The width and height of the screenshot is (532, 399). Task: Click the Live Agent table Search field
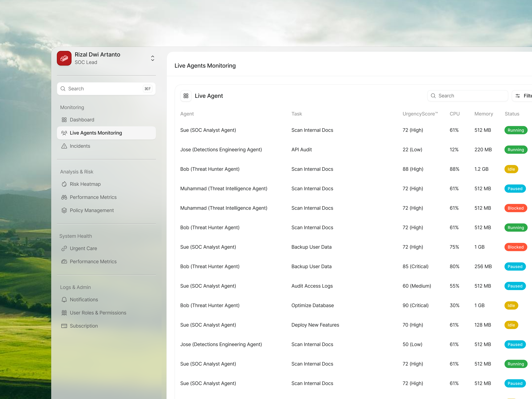click(468, 96)
